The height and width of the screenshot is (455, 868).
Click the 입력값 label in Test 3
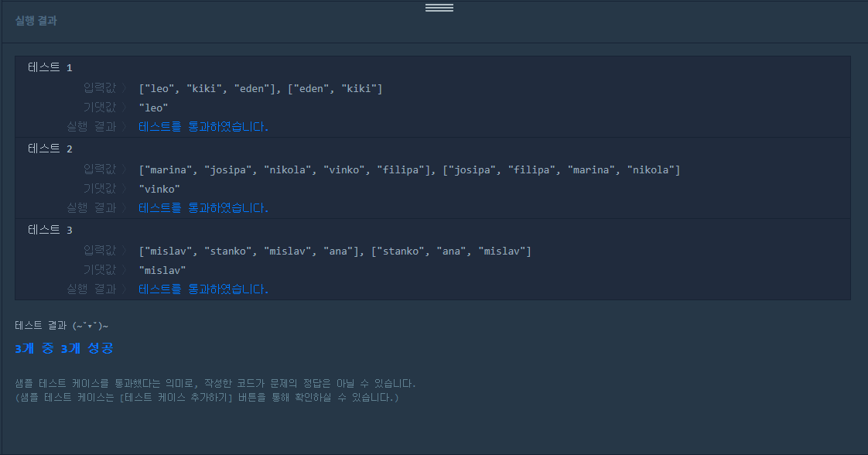pyautogui.click(x=100, y=250)
